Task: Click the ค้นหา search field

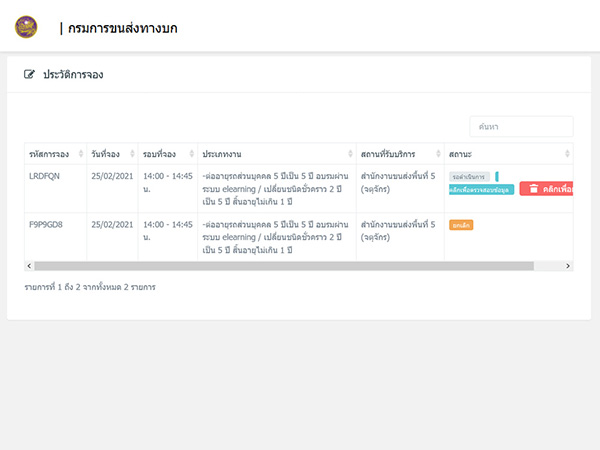Action: 521,127
